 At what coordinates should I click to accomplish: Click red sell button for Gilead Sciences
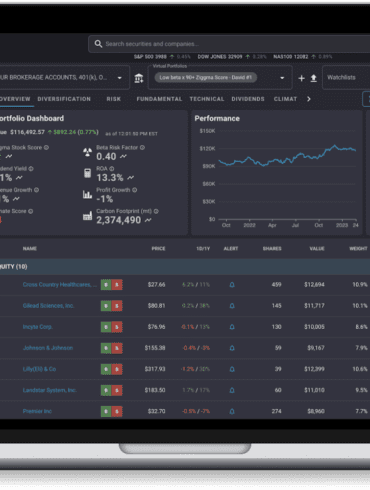click(117, 306)
